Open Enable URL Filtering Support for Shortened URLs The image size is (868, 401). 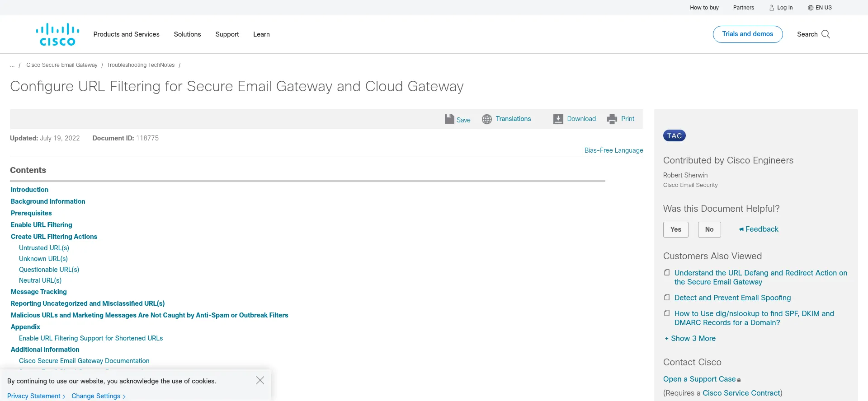click(x=91, y=338)
